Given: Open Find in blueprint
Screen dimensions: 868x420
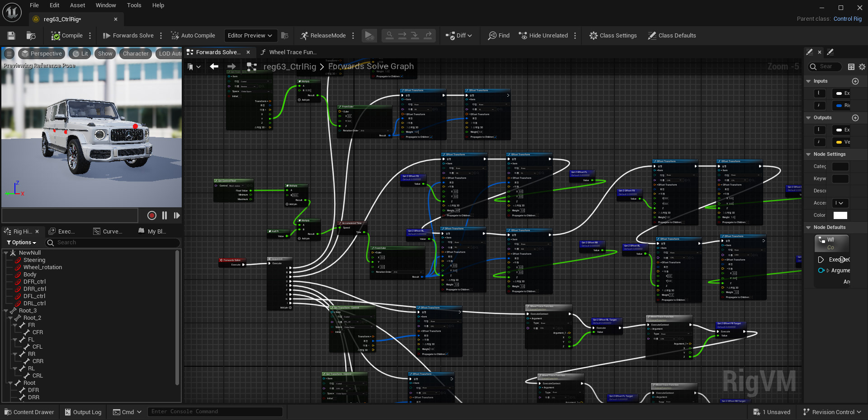Looking at the screenshot, I should [x=499, y=36].
